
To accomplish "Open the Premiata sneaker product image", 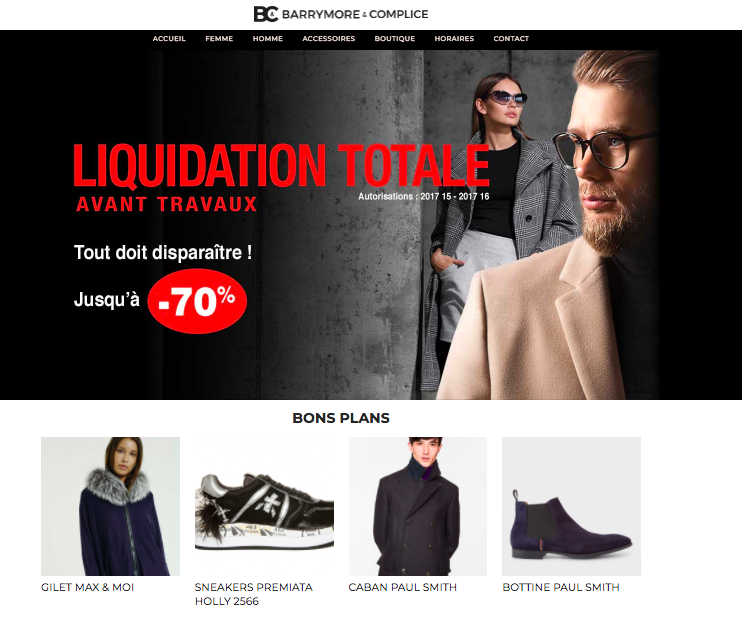I will [265, 506].
